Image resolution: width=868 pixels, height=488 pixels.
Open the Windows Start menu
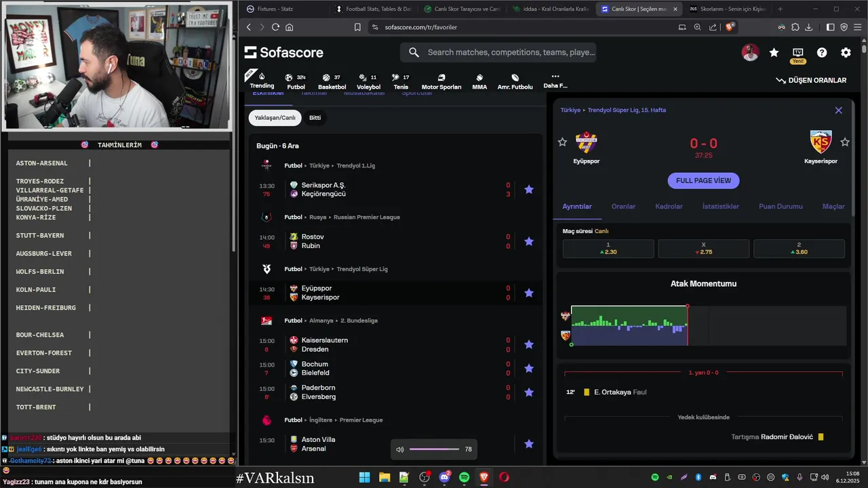coord(364,477)
